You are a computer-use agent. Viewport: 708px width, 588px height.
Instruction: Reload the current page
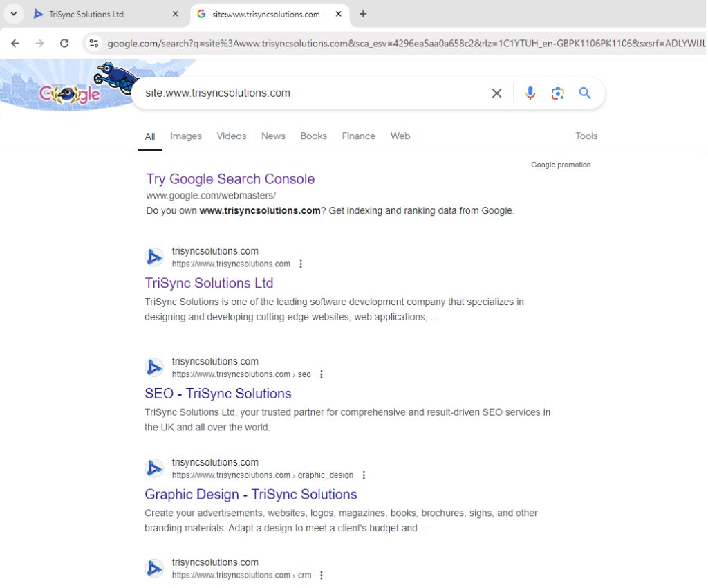64,44
